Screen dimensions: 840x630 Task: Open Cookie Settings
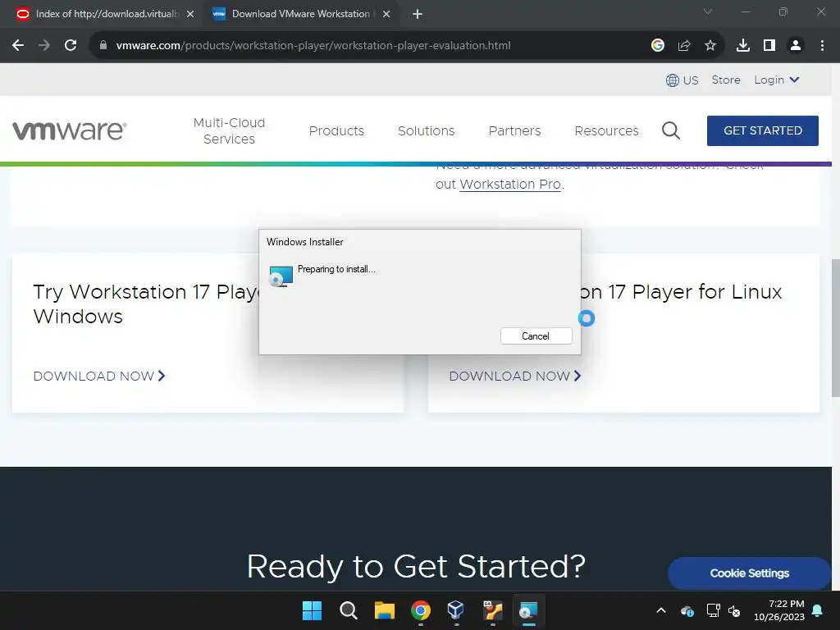coord(750,573)
